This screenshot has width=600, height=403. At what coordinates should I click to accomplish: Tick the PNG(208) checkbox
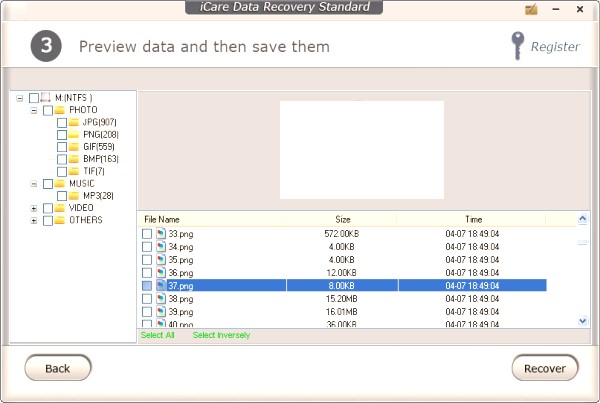click(x=62, y=135)
